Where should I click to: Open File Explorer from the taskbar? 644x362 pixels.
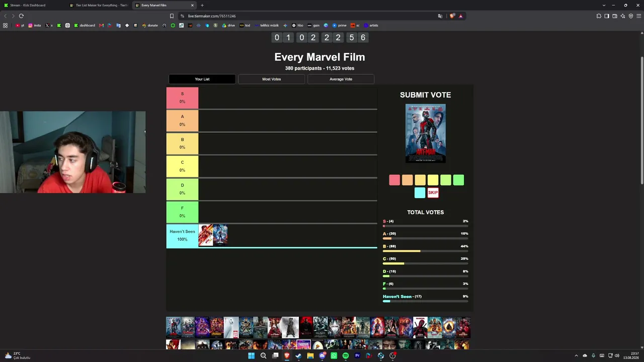[x=310, y=355]
